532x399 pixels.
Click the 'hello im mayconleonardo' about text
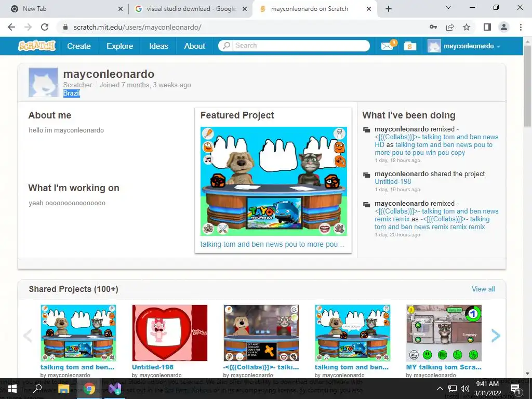click(66, 130)
